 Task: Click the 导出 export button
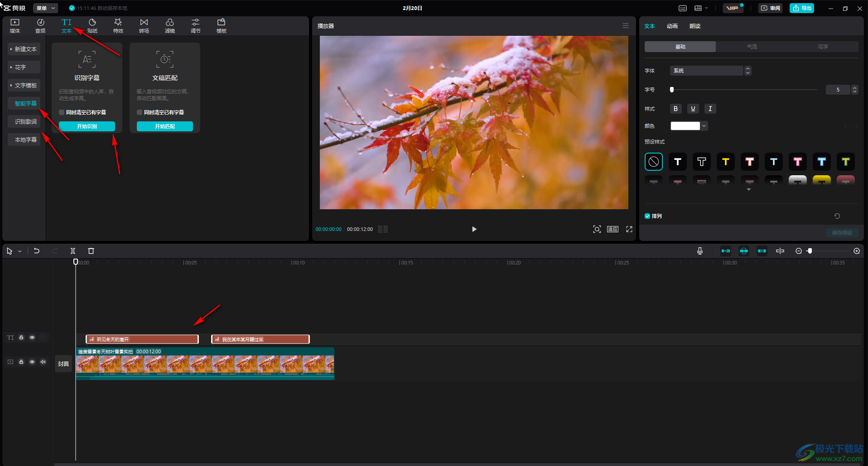(x=802, y=8)
